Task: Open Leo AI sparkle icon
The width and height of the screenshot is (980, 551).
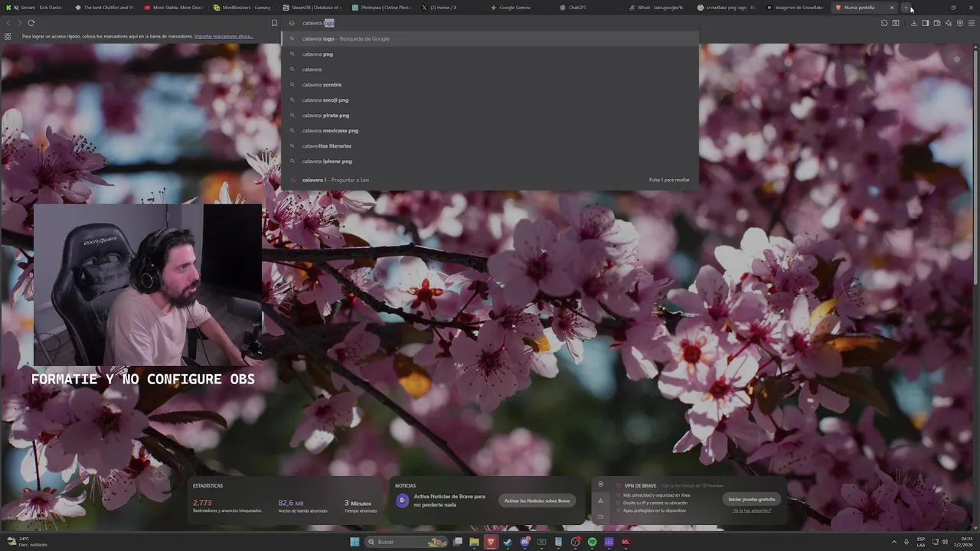Action: tap(949, 23)
